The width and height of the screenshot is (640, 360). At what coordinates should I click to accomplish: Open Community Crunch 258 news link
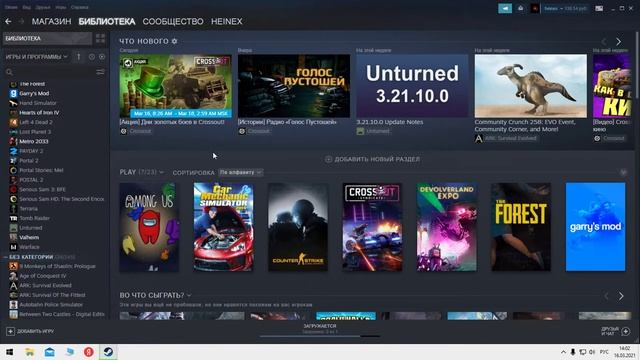click(525, 126)
